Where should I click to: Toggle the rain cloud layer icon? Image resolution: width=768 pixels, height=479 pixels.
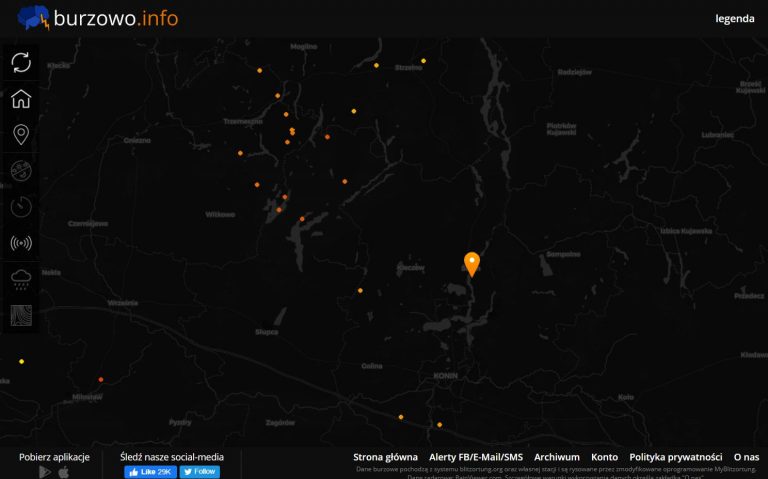[x=21, y=279]
